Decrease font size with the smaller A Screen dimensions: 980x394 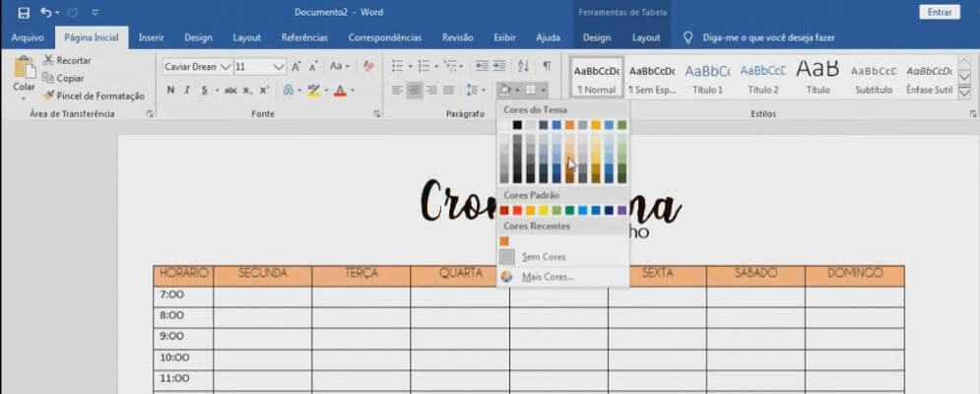coord(314,66)
